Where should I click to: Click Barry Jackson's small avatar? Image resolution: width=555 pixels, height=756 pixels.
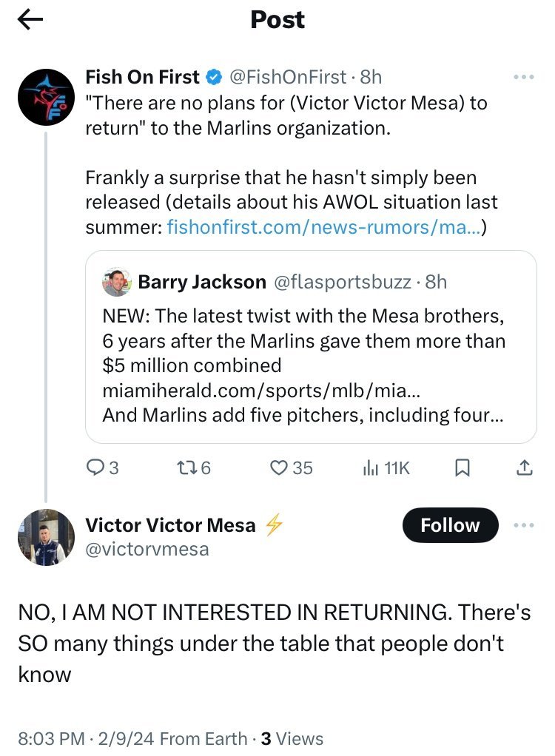pos(117,282)
